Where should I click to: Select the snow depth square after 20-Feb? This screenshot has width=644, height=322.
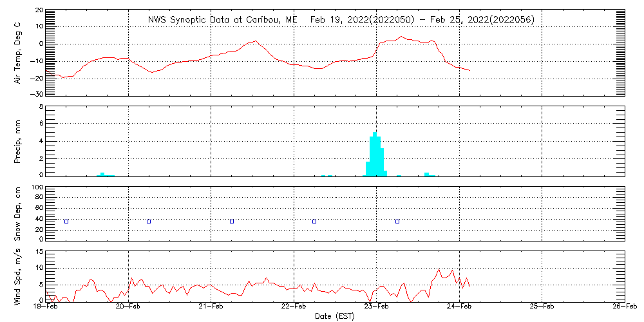(149, 222)
